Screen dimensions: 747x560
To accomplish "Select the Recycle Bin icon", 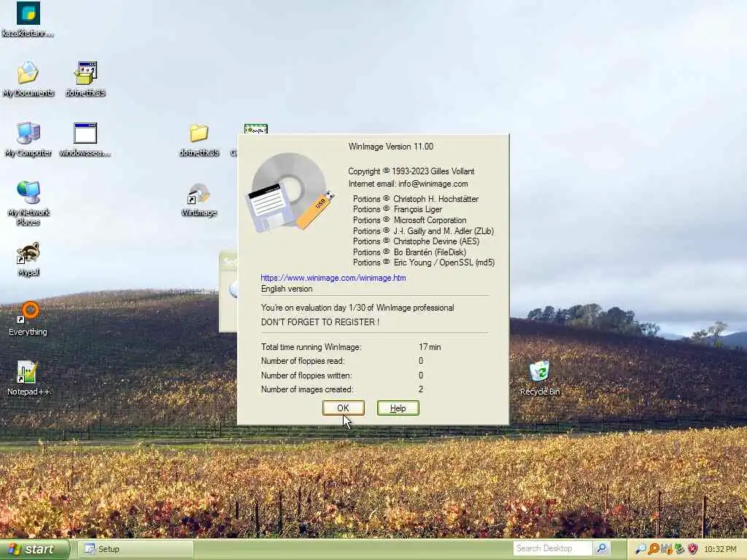I will coord(540,378).
